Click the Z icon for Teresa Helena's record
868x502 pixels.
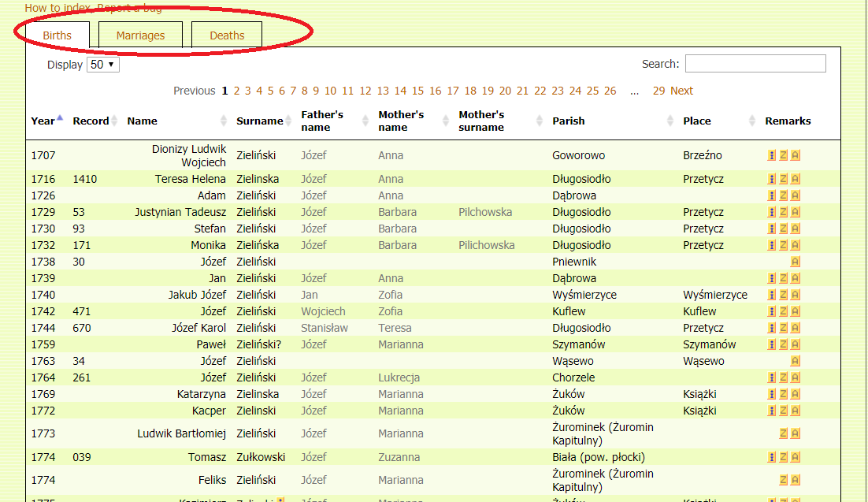click(x=784, y=180)
